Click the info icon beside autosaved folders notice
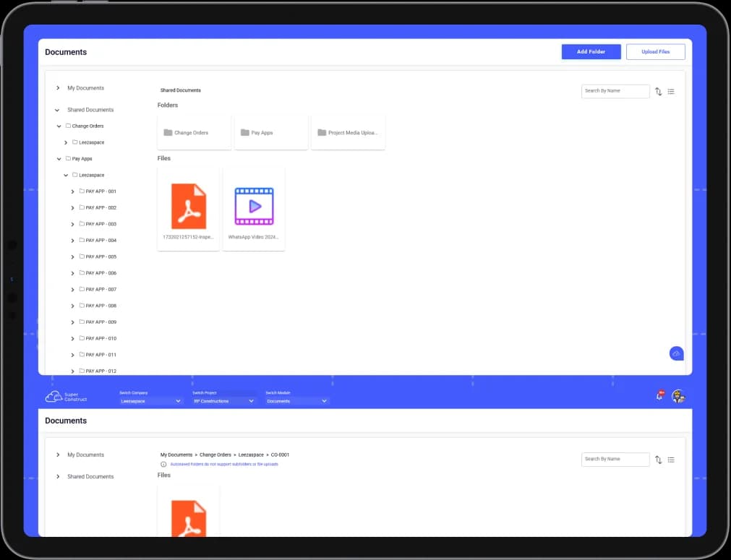Screen dimensions: 731x560 163,465
